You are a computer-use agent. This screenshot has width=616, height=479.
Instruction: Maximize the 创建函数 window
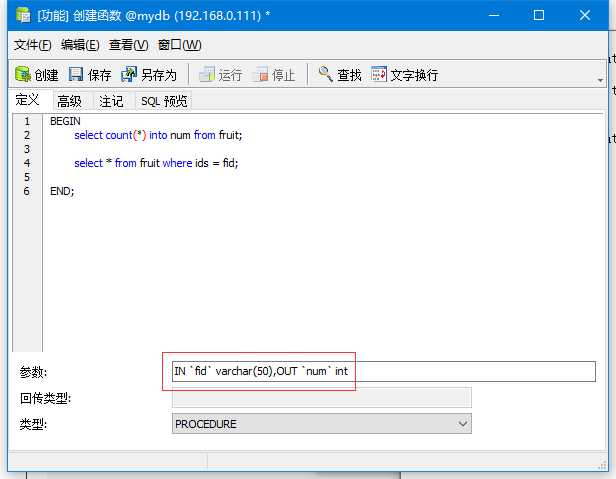tap(539, 15)
